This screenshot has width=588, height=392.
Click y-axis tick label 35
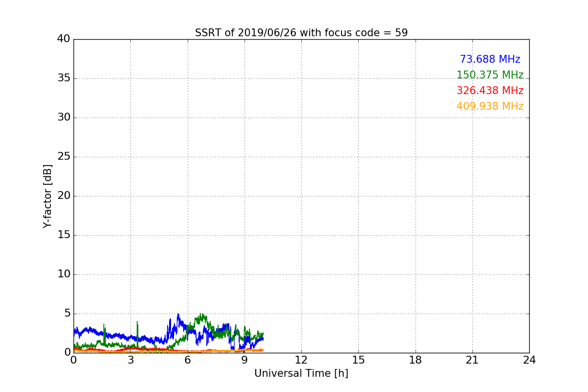click(64, 78)
